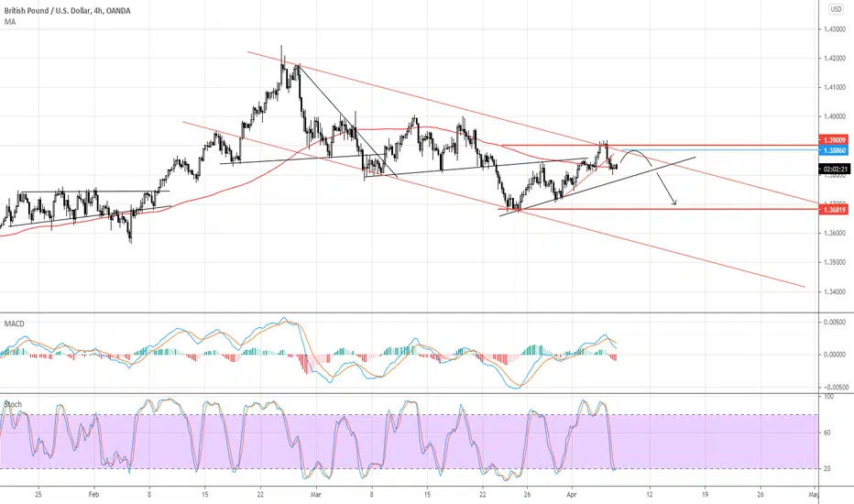This screenshot has width=854, height=504.
Task: Click the 12 date on time axis
Action: (650, 495)
